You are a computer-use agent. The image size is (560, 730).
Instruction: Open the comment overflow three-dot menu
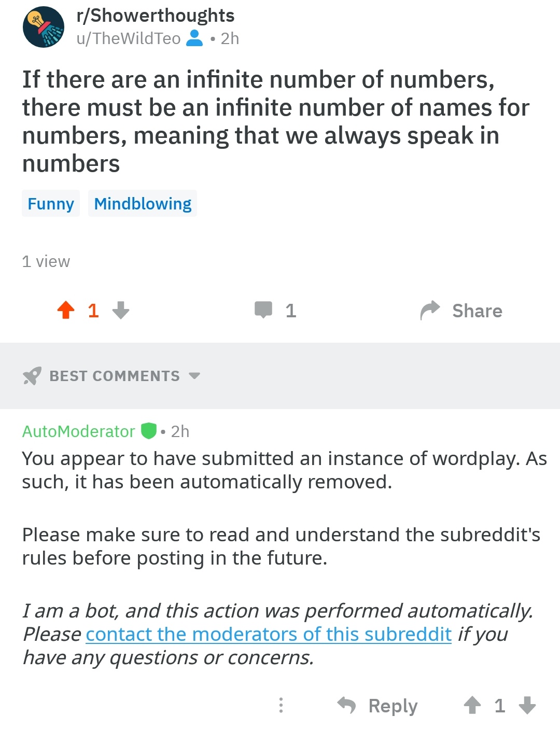[x=280, y=706]
